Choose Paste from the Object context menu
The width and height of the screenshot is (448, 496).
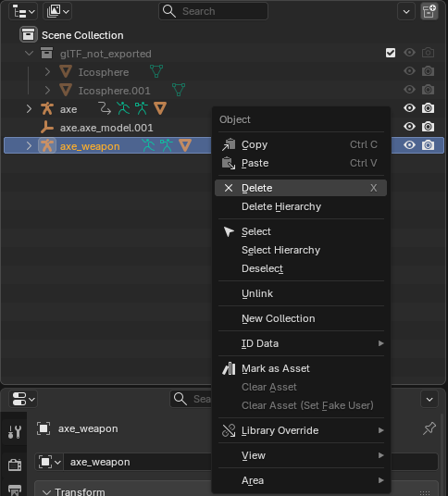(x=301, y=163)
